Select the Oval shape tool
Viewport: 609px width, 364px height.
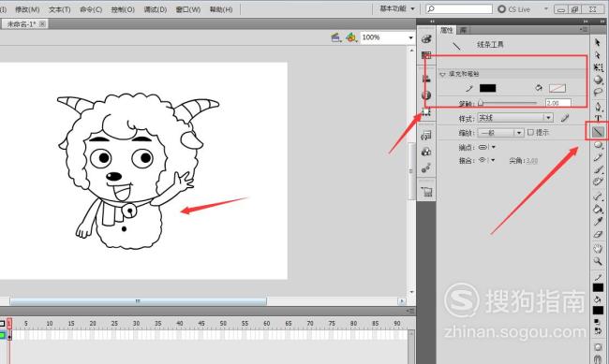598,145
